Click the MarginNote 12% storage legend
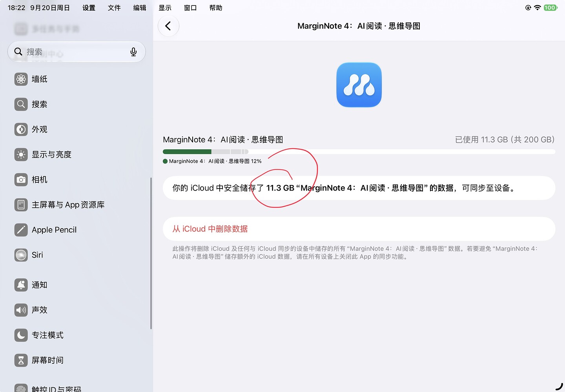 (212, 161)
